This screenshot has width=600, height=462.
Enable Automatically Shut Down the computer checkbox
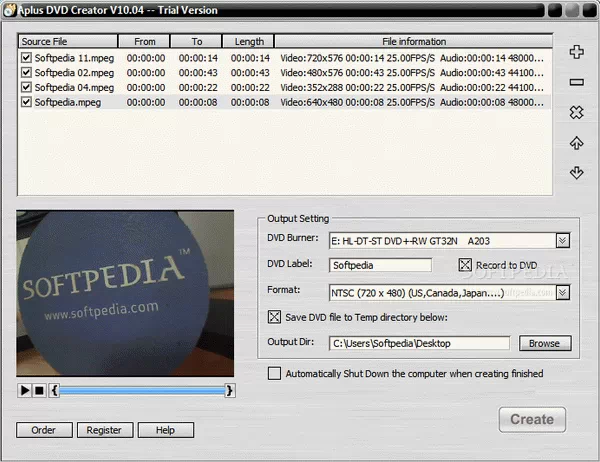click(x=274, y=373)
